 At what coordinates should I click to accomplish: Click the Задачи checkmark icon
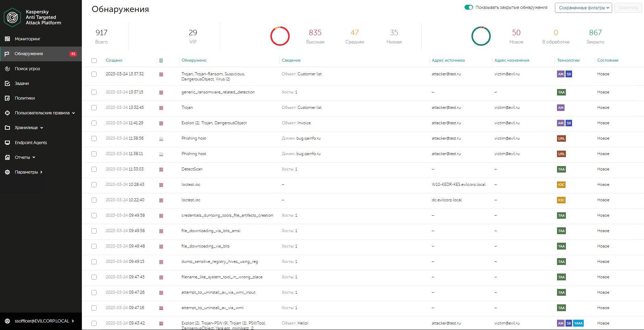coord(7,84)
